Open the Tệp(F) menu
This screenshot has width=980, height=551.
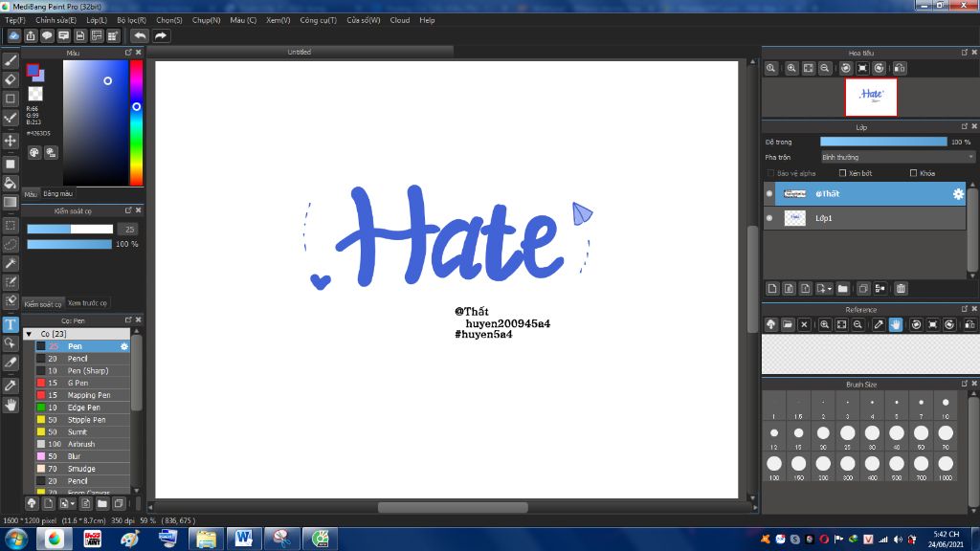coord(15,20)
